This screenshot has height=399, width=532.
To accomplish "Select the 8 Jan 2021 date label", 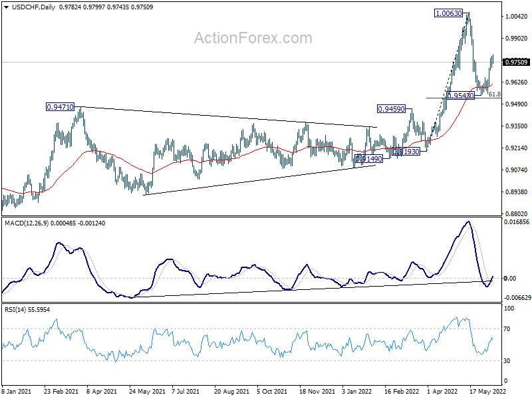I will coord(16,391).
